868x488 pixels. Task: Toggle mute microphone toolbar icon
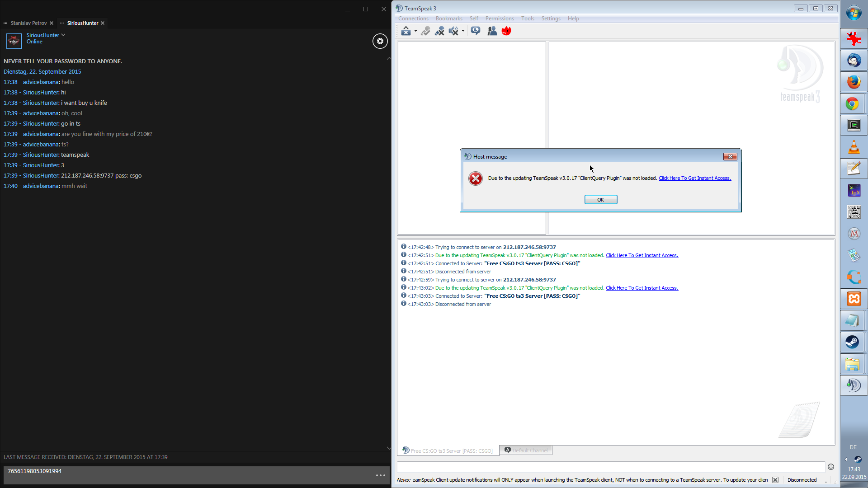point(439,31)
